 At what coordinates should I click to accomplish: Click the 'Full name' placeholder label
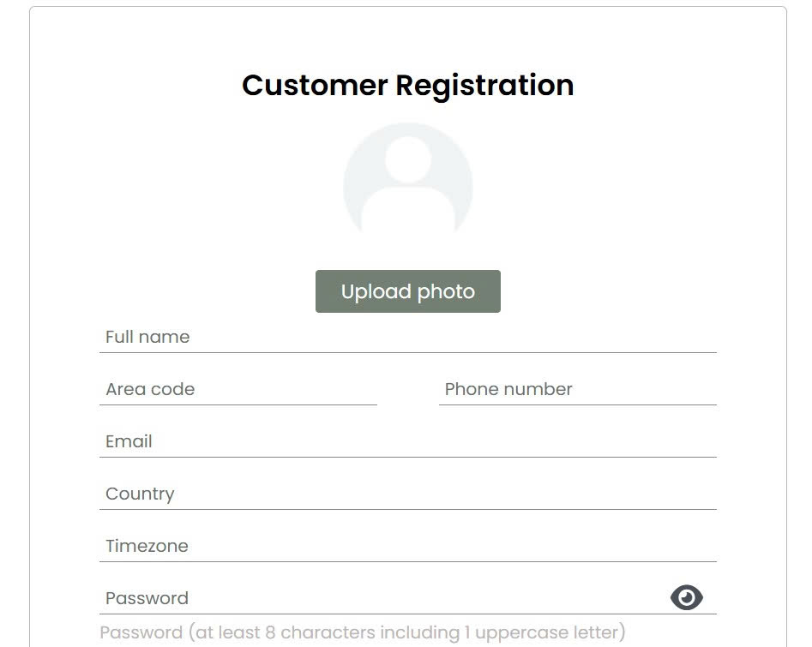147,338
